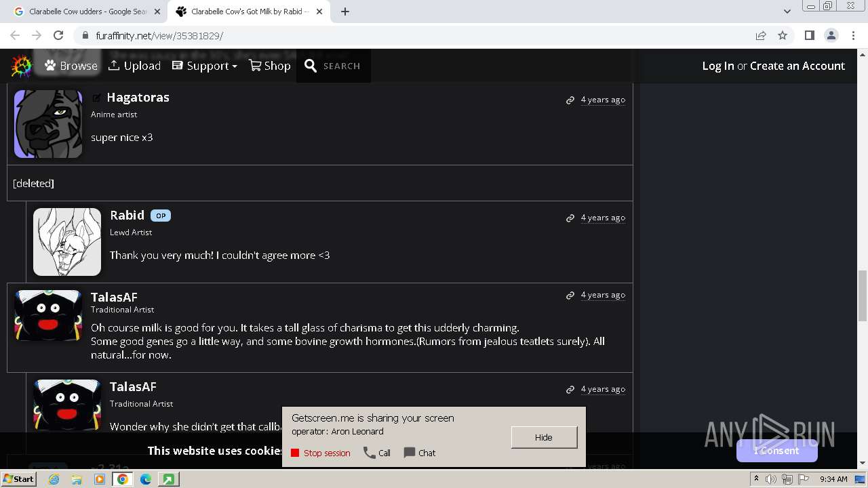Click the timestamp on Rabid's reply

603,218
